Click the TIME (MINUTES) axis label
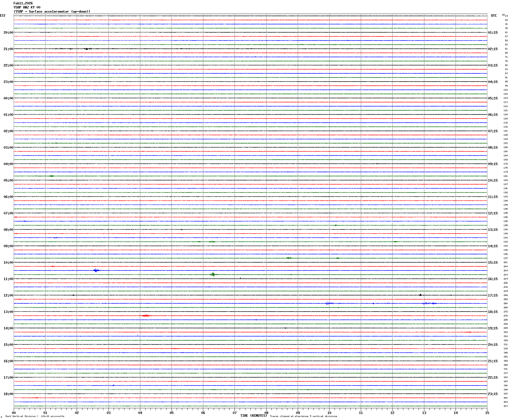The image size is (509, 420). point(253,416)
